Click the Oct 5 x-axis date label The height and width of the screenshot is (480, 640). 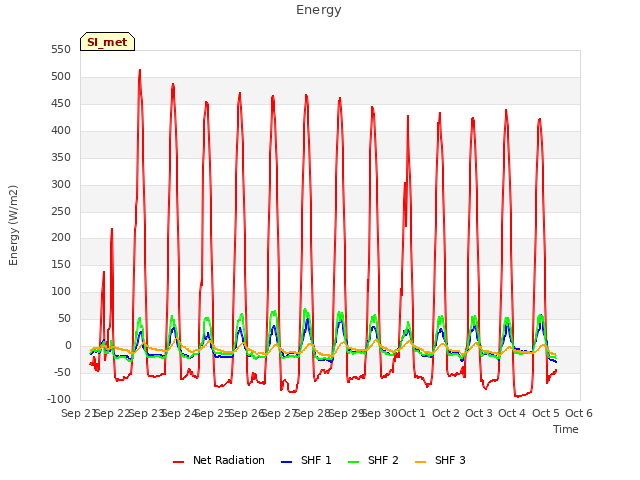point(546,413)
